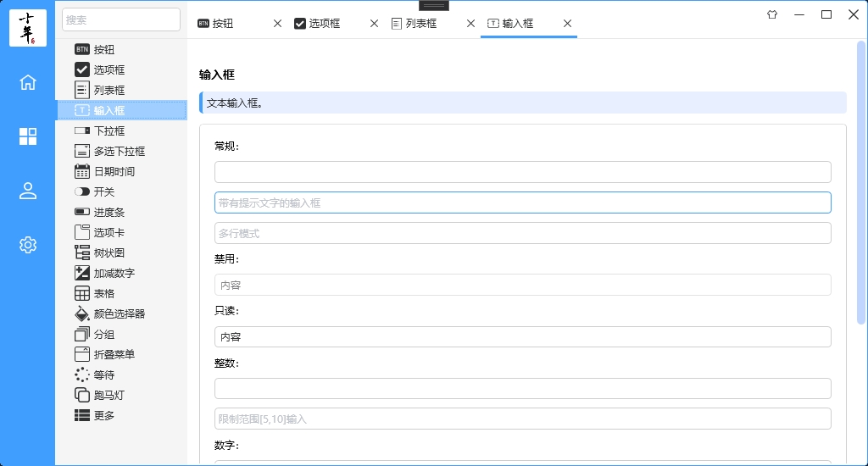This screenshot has height=466, width=868.
Task: Click the 只读: label
Action: pos(226,311)
